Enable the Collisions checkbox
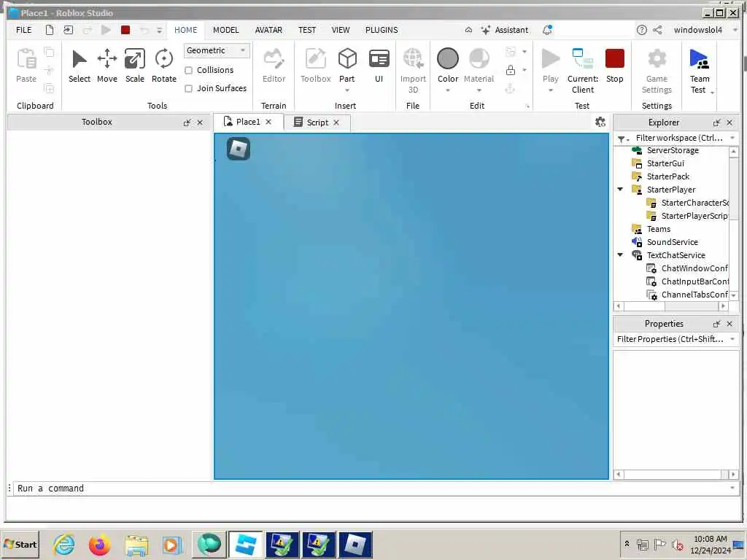The image size is (747, 560). click(x=189, y=71)
